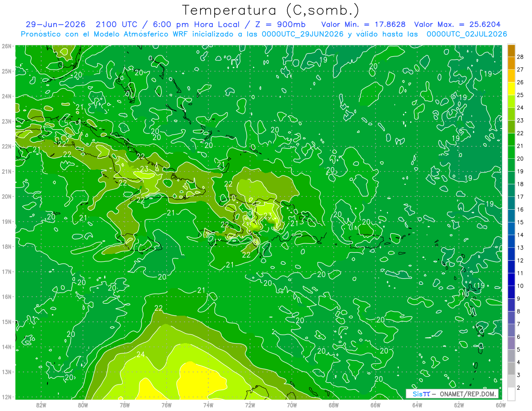Click latitude axis label "13N"
532x411 pixels.
(x=6, y=372)
